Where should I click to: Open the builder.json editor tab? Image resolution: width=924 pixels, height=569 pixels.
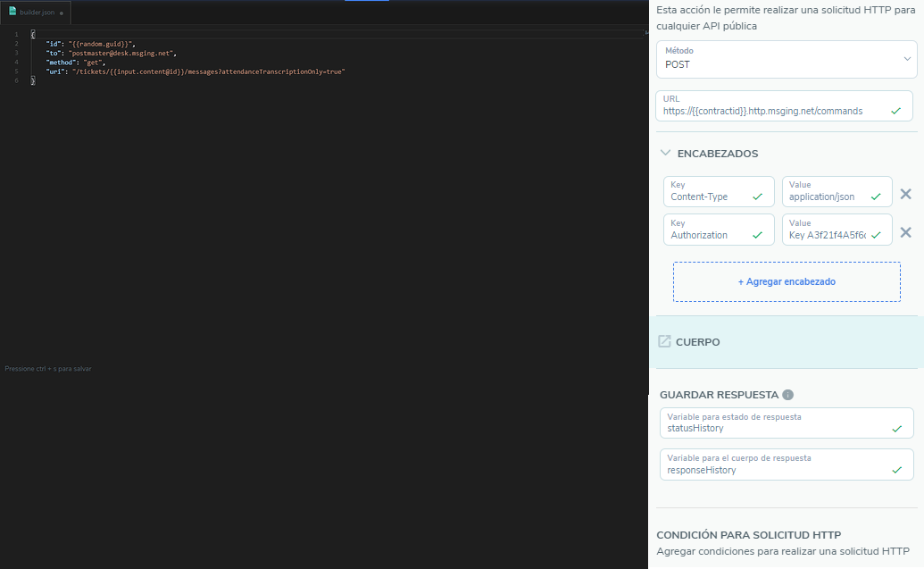click(36, 13)
